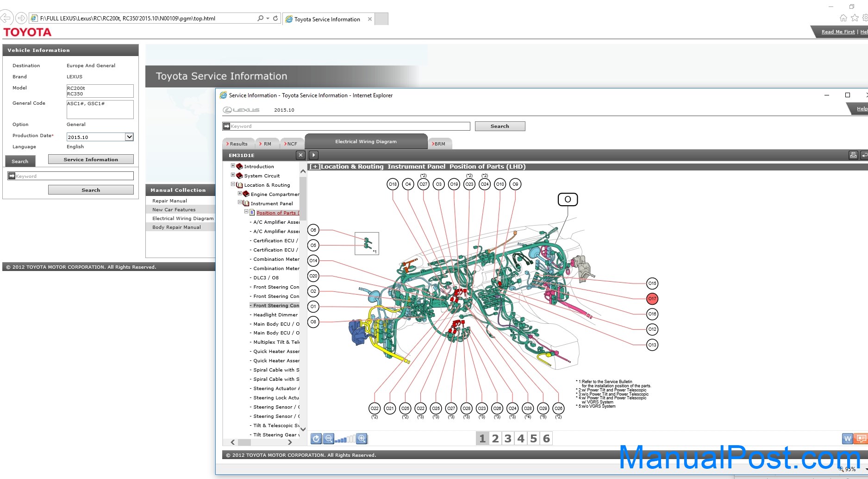Refresh the page from address bar

275,18
